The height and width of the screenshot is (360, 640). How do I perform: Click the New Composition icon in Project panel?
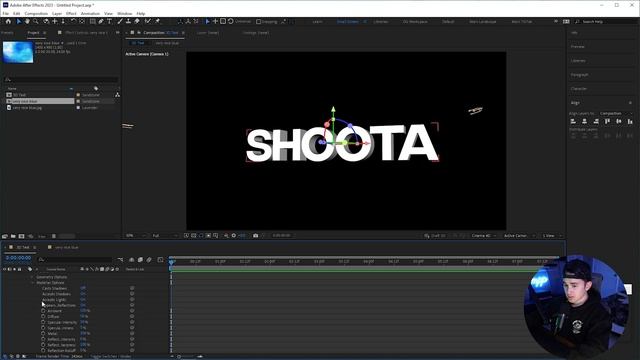tap(21, 236)
